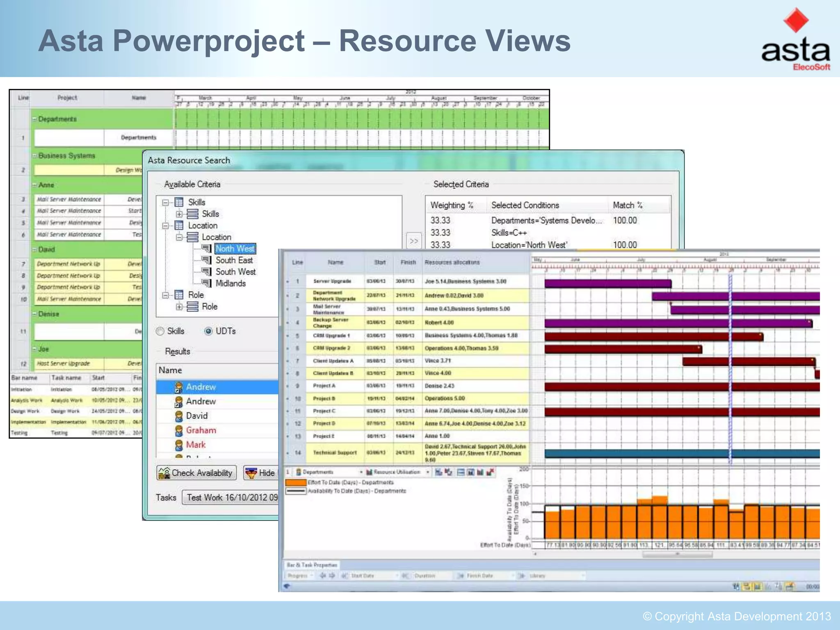Image resolution: width=840 pixels, height=630 pixels.
Task: Click Mark's person icon in Results
Action: (x=179, y=445)
